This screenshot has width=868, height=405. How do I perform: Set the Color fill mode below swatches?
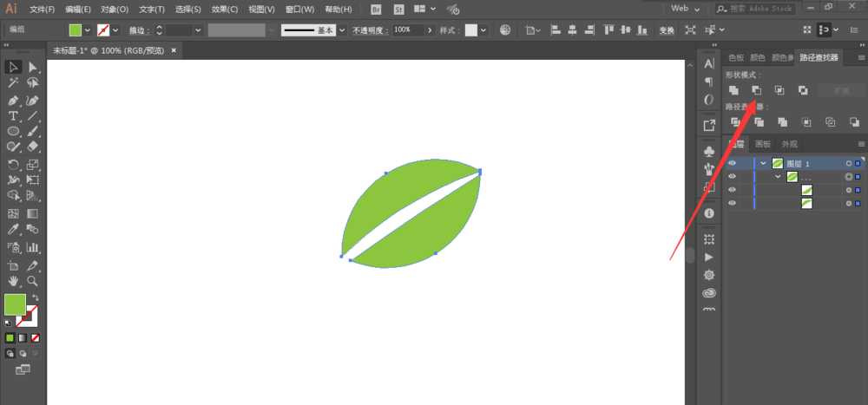pos(10,337)
